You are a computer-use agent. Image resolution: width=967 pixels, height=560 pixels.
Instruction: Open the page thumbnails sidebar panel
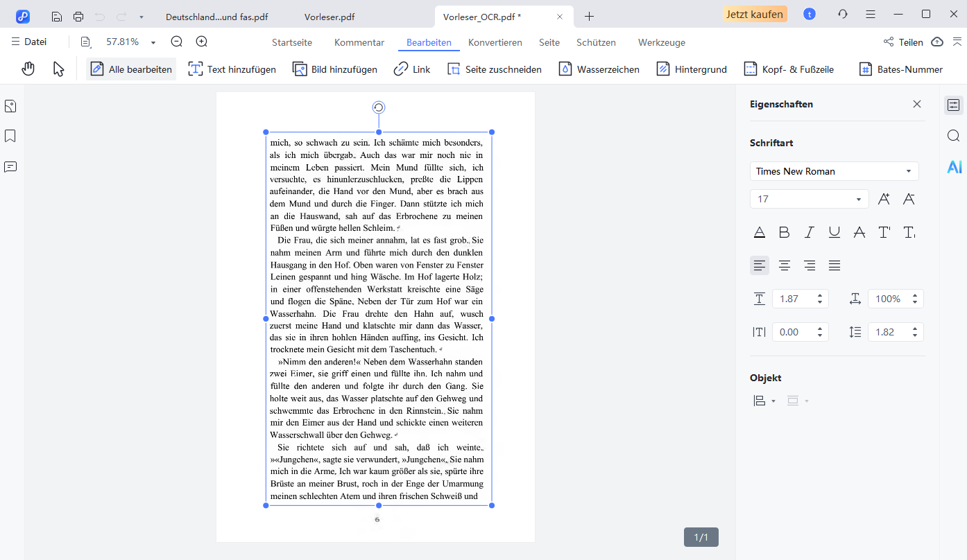10,106
